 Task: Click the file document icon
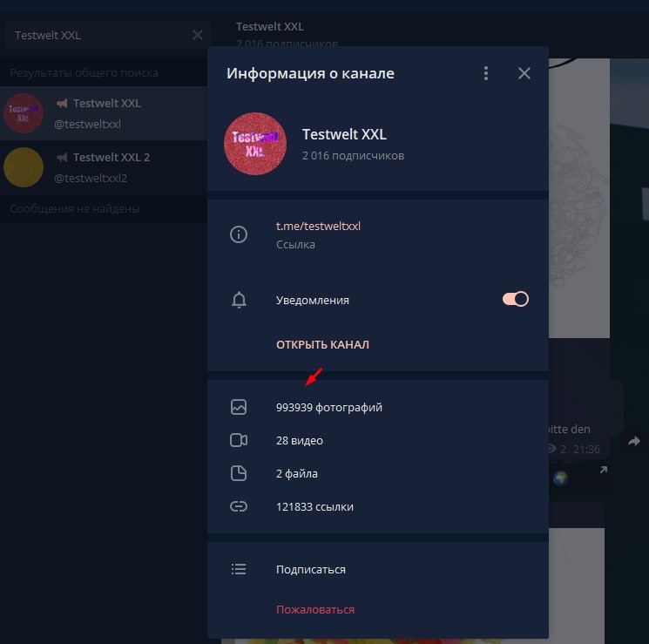(239, 473)
